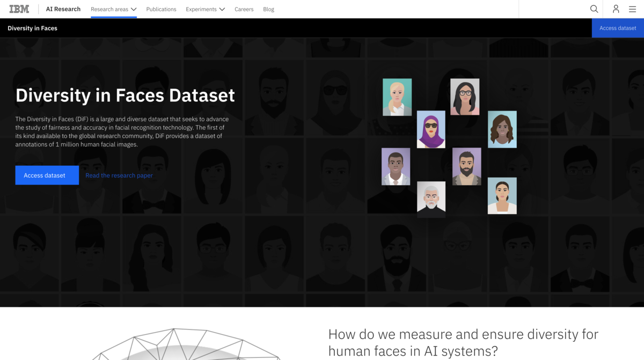Select blonde woman avatar on teal background

point(397,97)
